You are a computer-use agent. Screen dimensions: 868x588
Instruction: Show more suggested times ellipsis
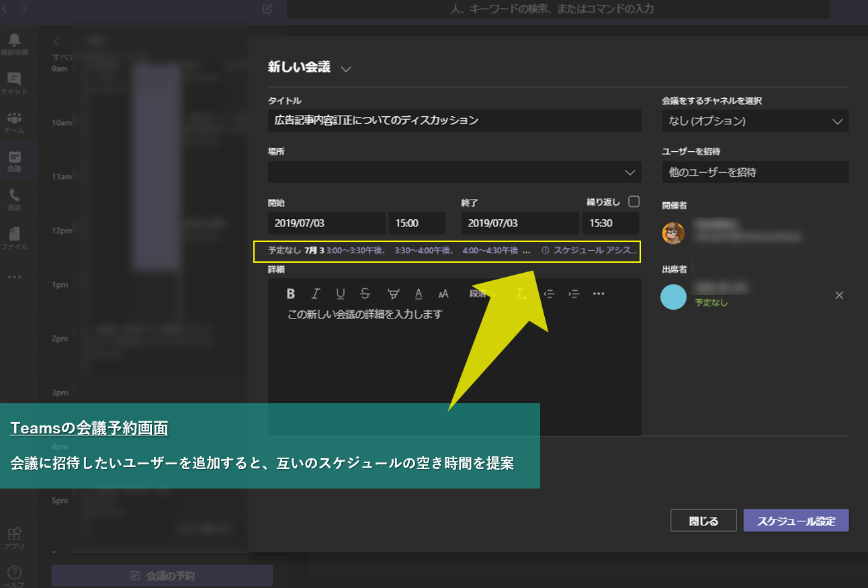point(526,251)
